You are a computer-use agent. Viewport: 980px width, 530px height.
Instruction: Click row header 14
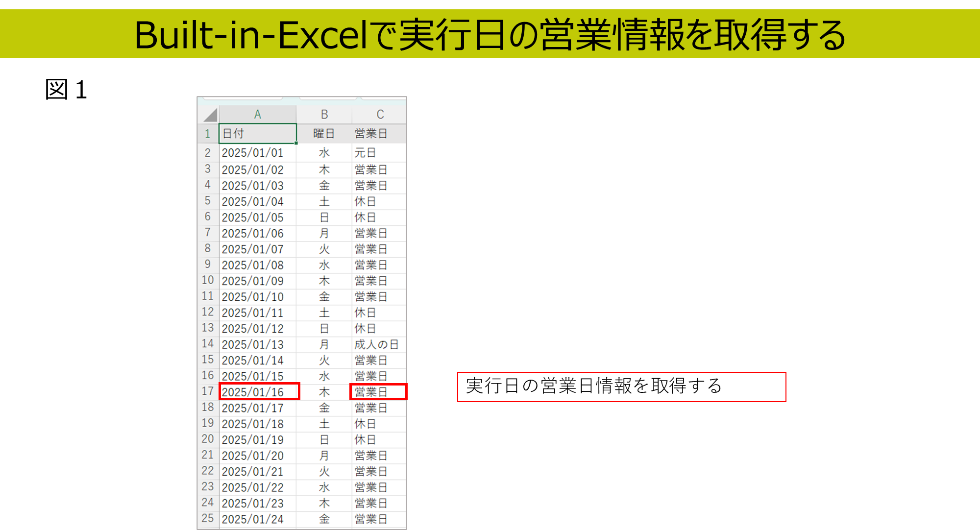pyautogui.click(x=208, y=344)
